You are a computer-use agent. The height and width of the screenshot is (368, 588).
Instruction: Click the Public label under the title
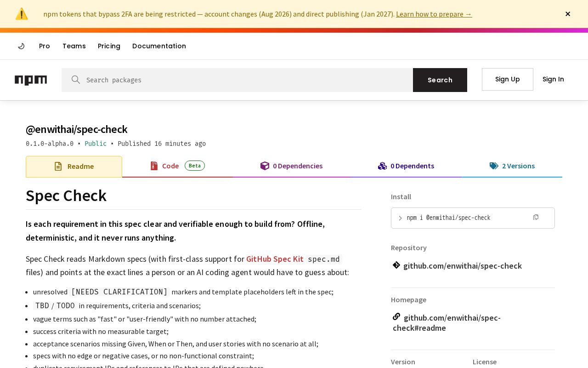pyautogui.click(x=96, y=144)
